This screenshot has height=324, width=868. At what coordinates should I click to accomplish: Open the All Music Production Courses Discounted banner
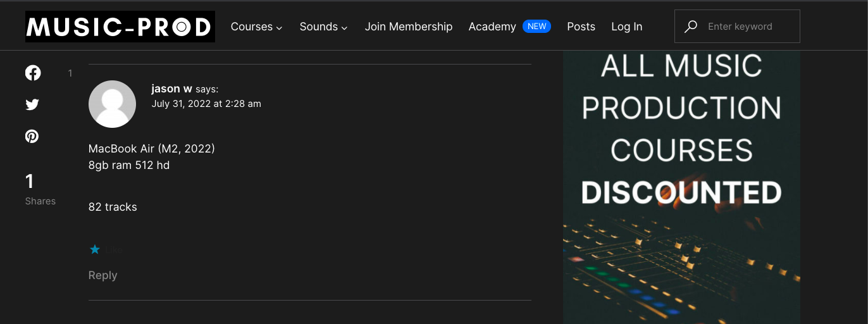pyautogui.click(x=681, y=187)
